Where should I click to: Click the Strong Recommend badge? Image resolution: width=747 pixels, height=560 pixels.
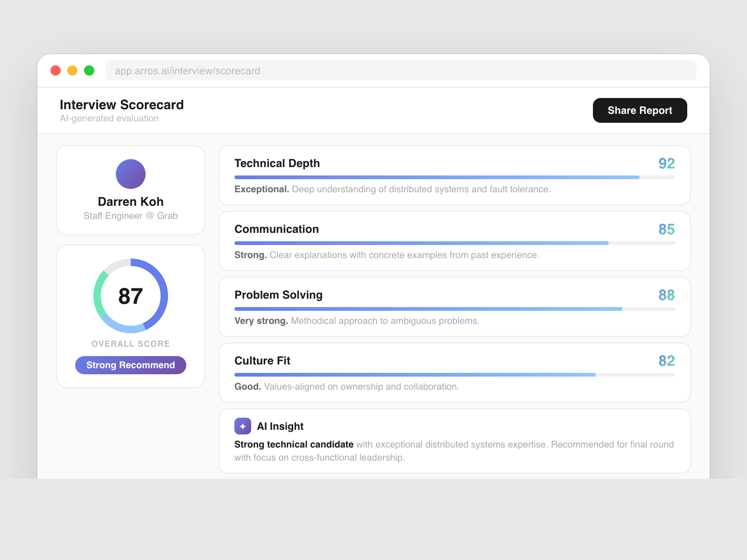point(131,365)
